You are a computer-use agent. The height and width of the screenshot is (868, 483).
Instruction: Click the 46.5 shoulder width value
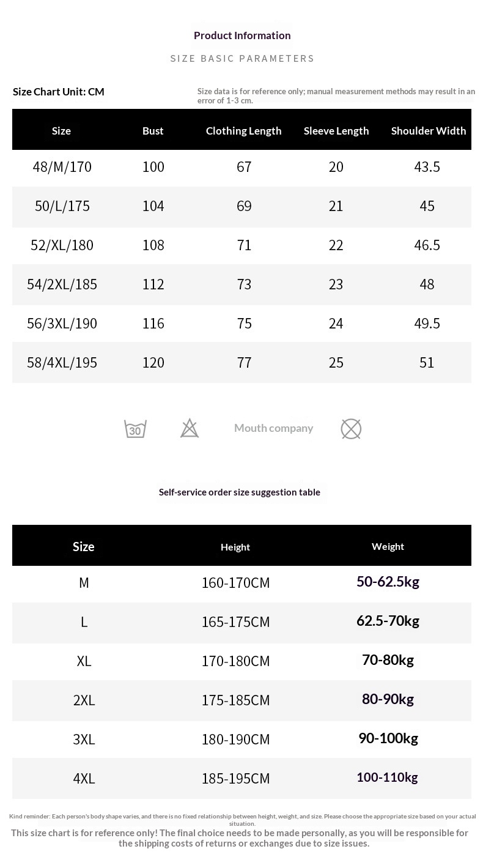[x=427, y=245]
